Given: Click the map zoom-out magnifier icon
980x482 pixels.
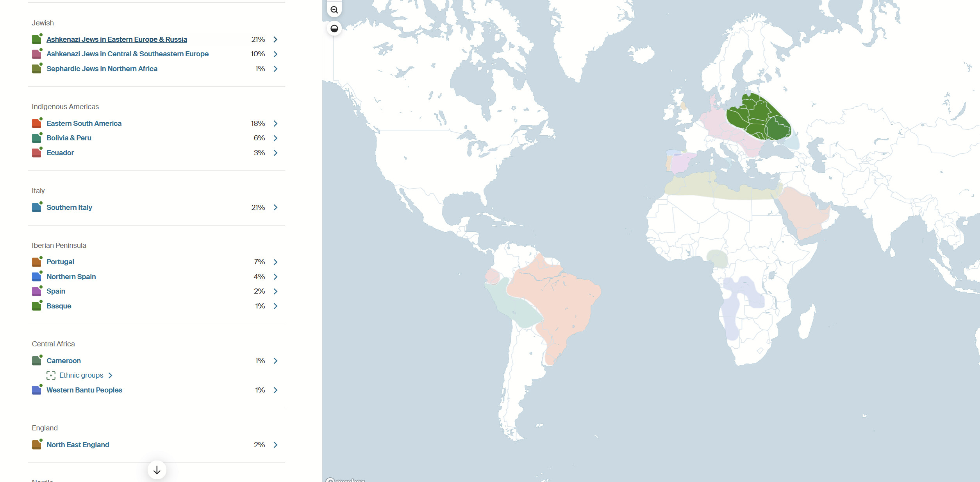Looking at the screenshot, I should pyautogui.click(x=334, y=10).
